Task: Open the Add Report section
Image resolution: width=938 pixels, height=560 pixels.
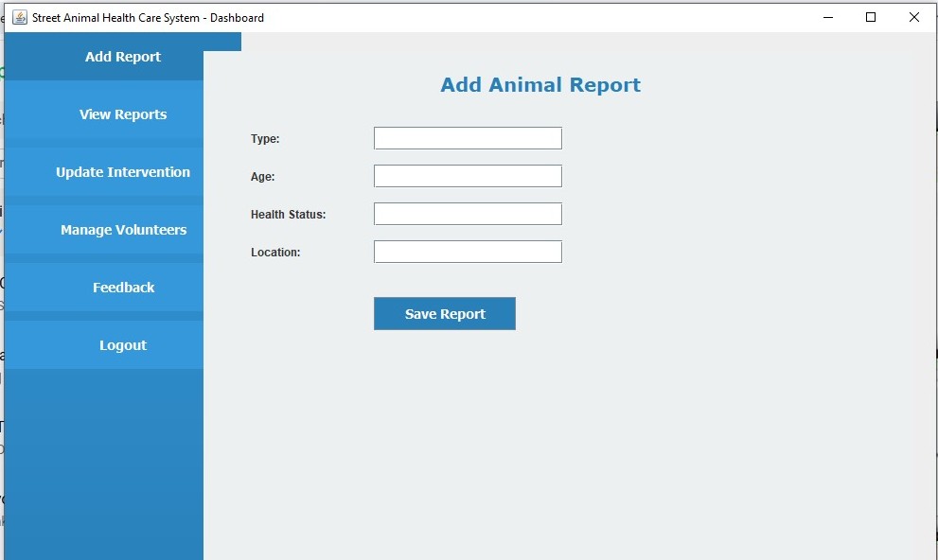Action: 122,57
